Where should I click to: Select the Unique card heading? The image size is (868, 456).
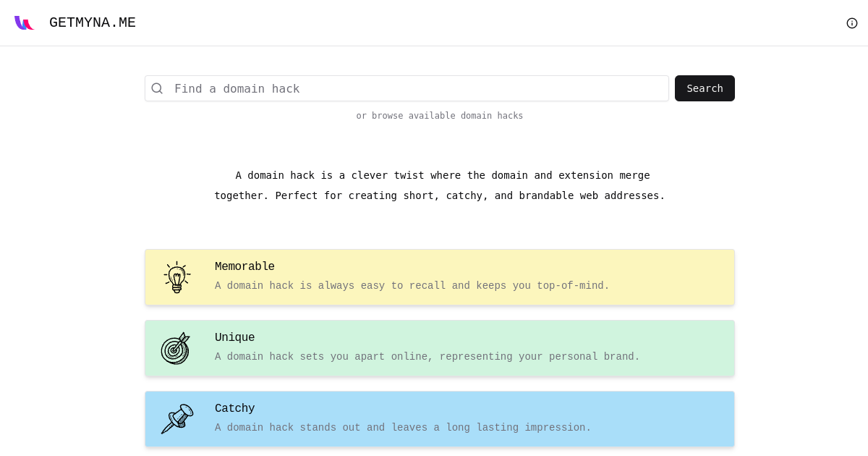tap(234, 337)
